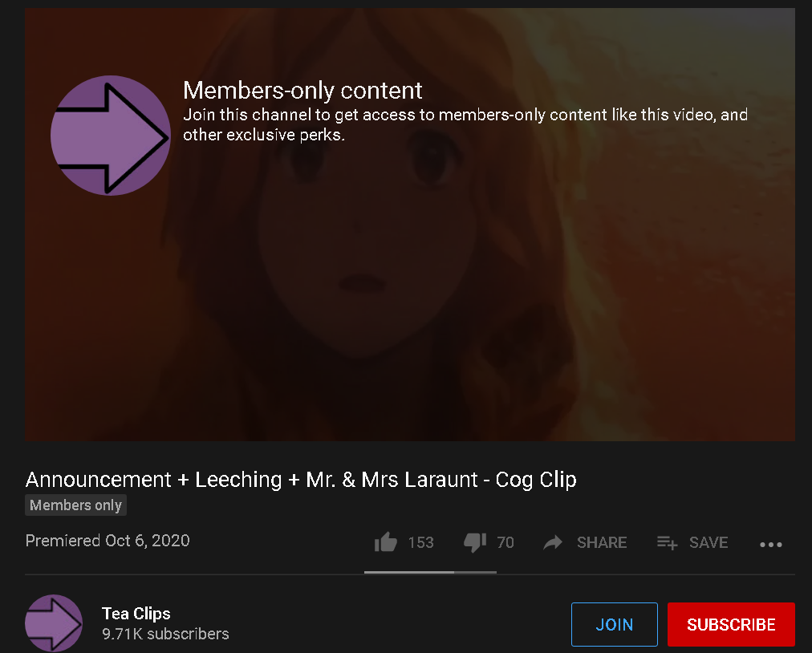Click the blurred anime video thumbnail
Viewport: 812px width, 653px height.
(x=410, y=225)
